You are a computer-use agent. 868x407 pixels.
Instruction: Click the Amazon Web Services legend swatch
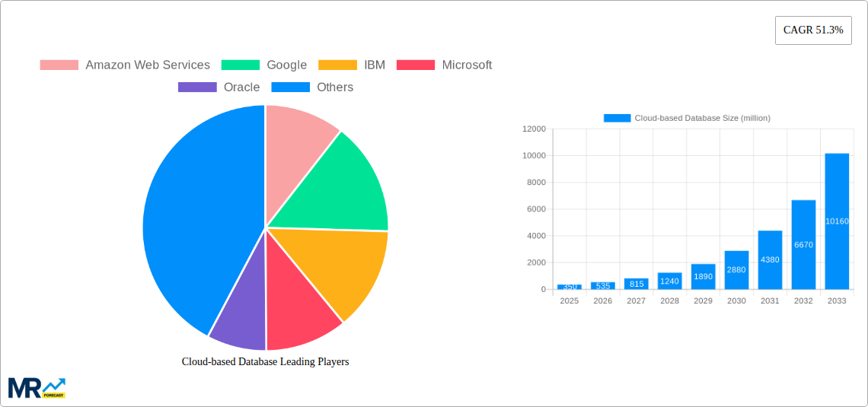click(59, 65)
